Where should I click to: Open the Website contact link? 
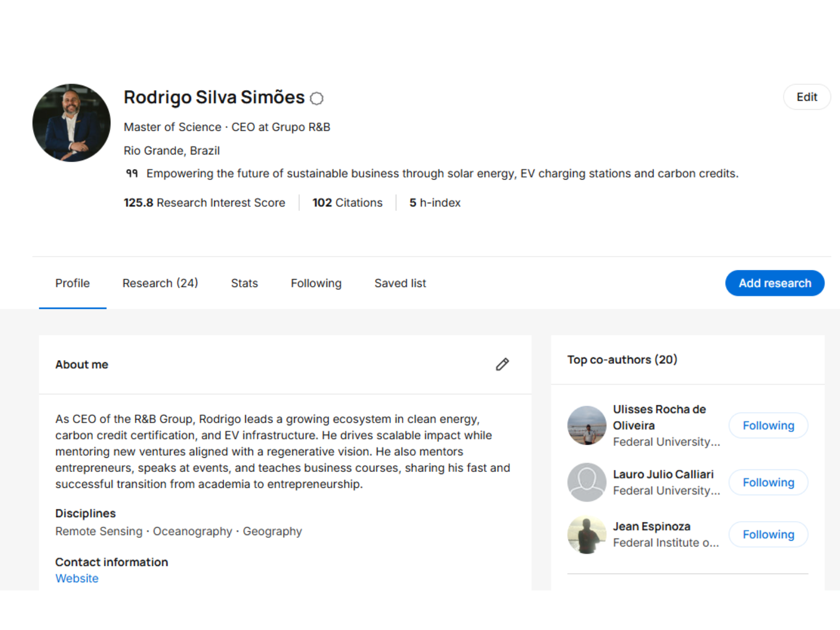click(77, 579)
